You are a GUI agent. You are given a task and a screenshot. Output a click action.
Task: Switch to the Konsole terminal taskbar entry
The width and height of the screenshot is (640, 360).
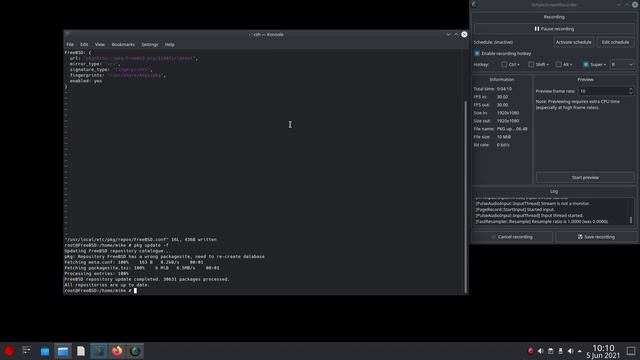coord(99,351)
